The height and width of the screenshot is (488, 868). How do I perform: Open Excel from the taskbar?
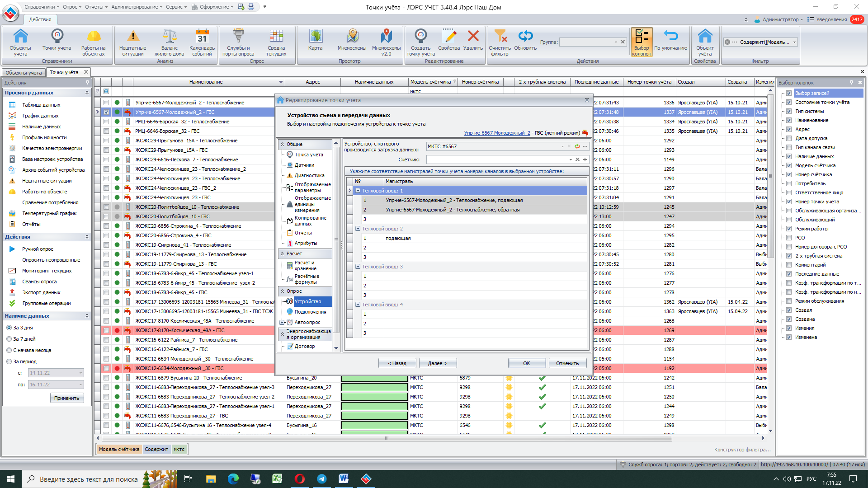click(x=277, y=479)
